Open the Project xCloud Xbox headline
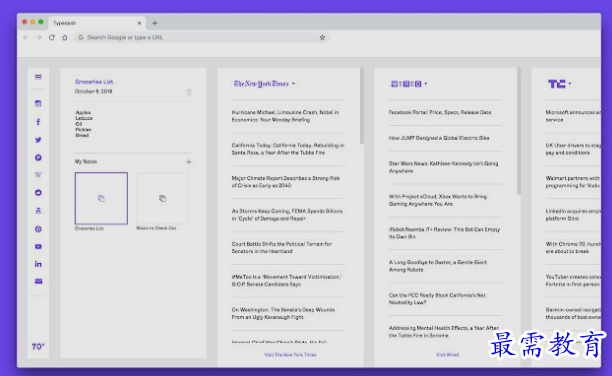The image size is (612, 376). click(x=438, y=200)
